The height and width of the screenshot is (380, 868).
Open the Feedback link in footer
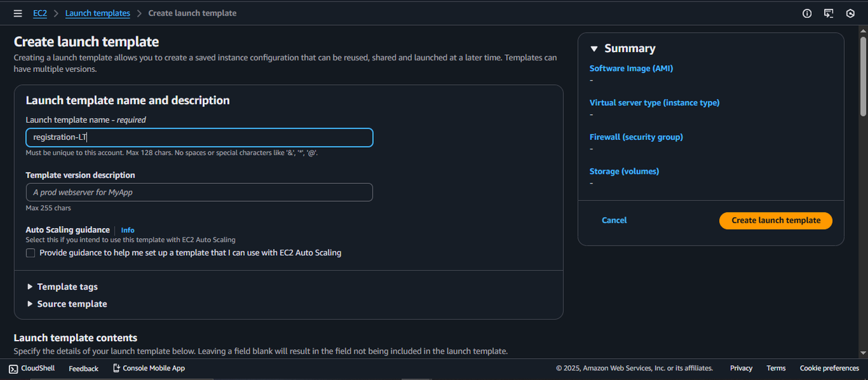click(x=83, y=368)
